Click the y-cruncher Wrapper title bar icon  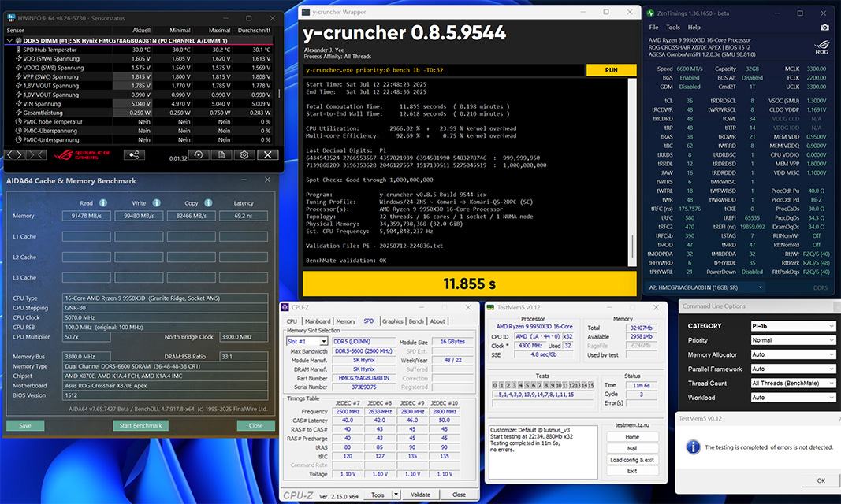click(306, 12)
